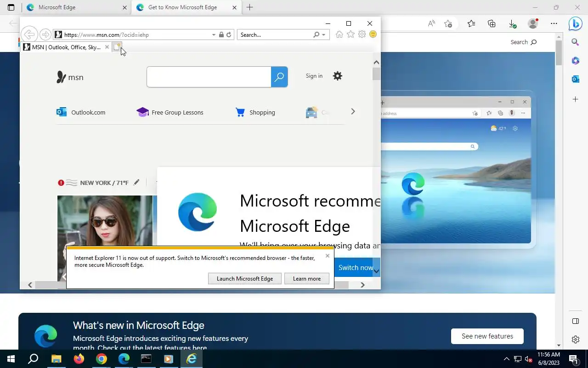Click the search icon in Edge sidebar

pos(575,42)
